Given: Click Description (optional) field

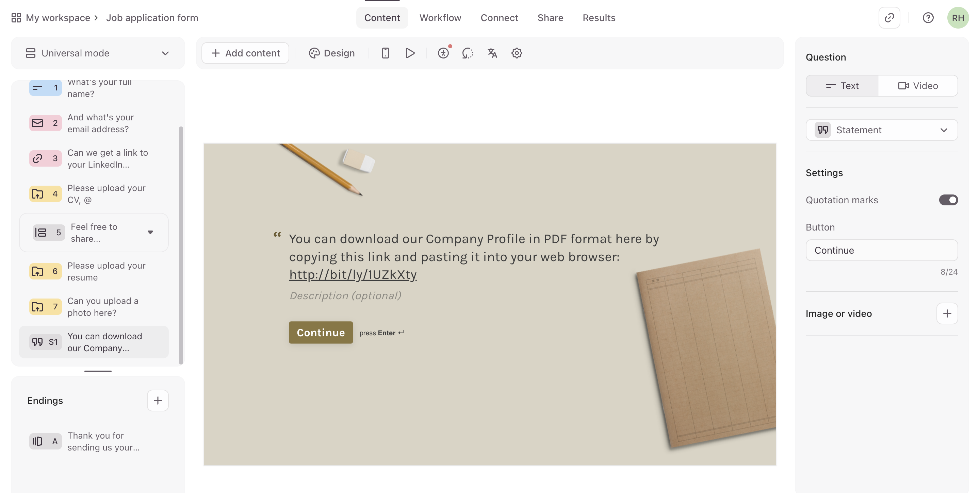Looking at the screenshot, I should pyautogui.click(x=345, y=295).
